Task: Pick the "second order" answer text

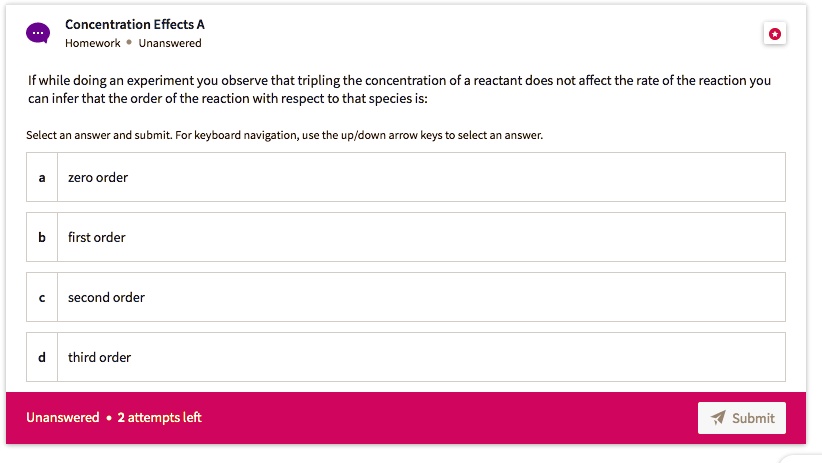Action: 106,297
